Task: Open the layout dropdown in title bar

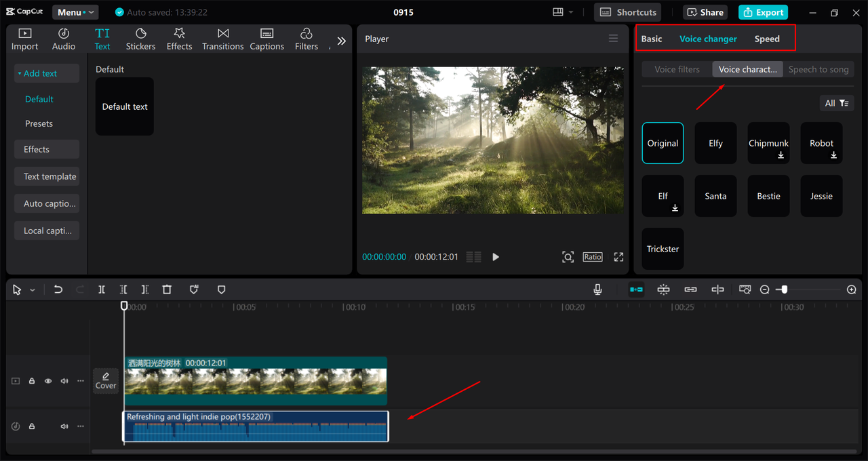Action: coord(564,12)
